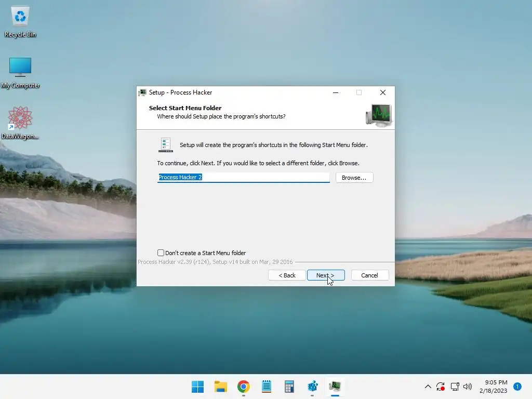Click the sync status tray icon
The width and height of the screenshot is (532, 399).
click(x=441, y=387)
